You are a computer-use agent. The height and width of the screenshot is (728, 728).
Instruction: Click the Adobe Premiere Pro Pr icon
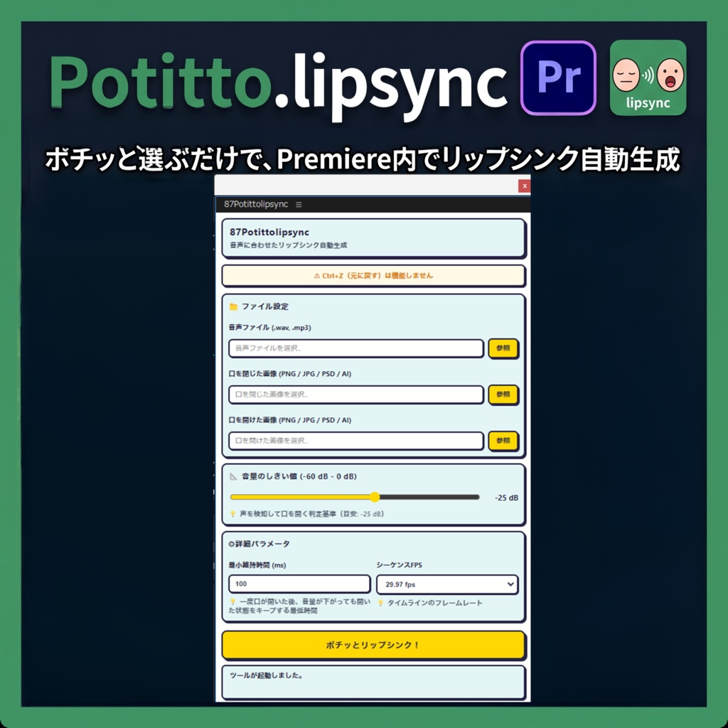coord(559,77)
